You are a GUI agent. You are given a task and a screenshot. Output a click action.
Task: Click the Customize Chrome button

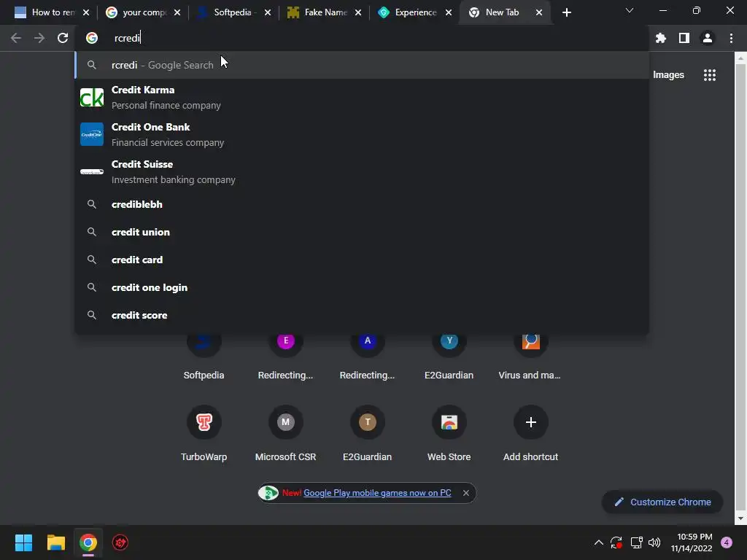(662, 502)
